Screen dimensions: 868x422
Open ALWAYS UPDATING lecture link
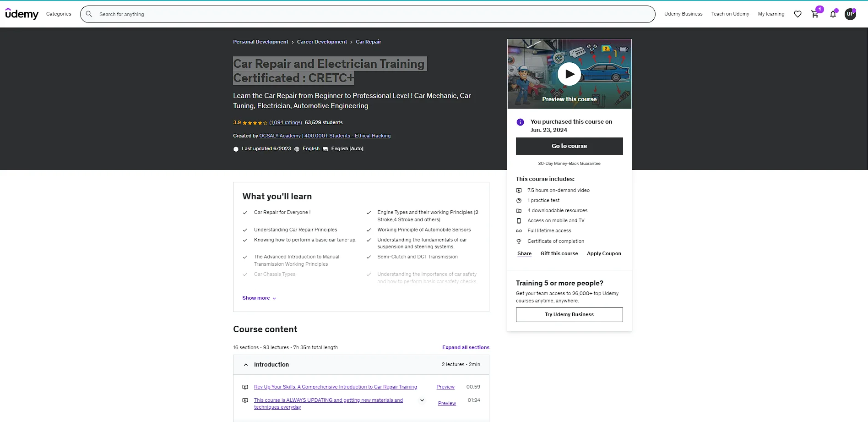tap(328, 404)
